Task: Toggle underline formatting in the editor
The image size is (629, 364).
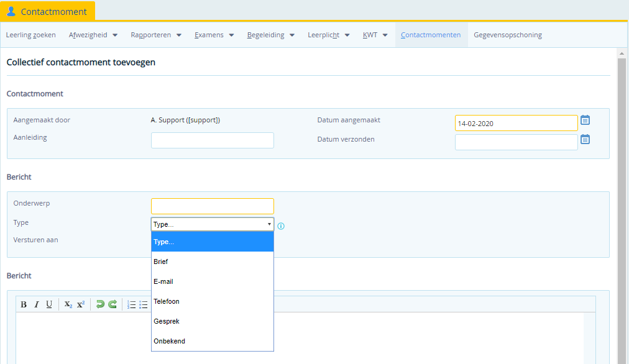Action: tap(49, 304)
